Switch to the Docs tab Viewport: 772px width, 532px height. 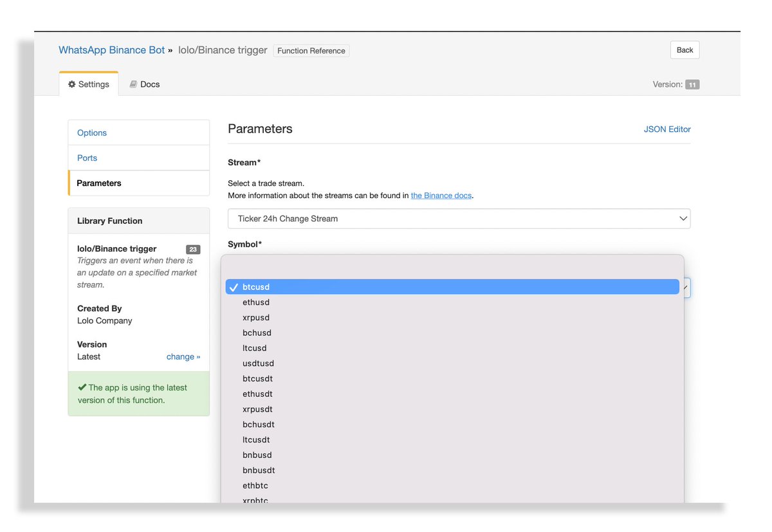click(x=144, y=84)
